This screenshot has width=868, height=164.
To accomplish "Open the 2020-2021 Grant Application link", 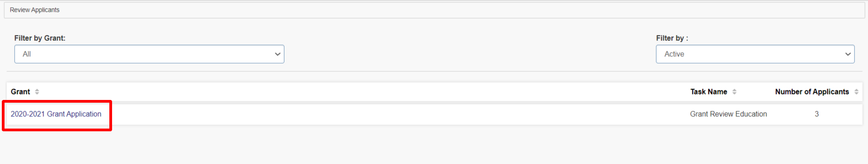I will coord(56,114).
